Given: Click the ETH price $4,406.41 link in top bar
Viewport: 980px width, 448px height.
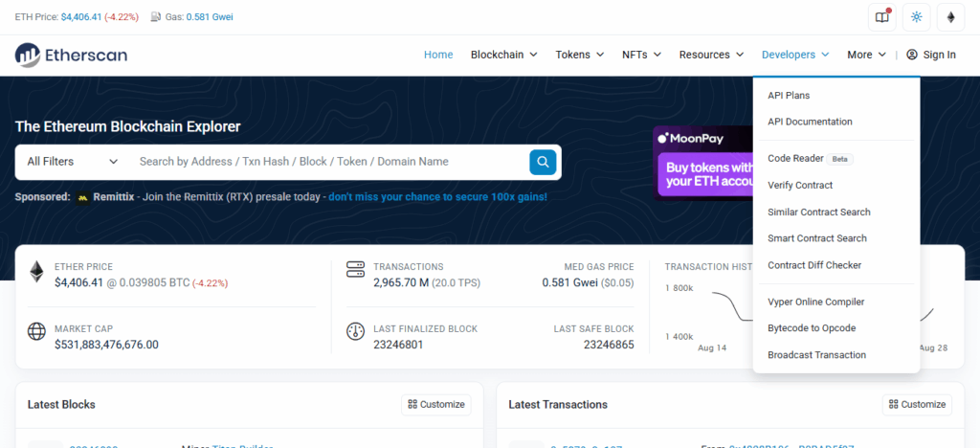Looking at the screenshot, I should tap(81, 17).
